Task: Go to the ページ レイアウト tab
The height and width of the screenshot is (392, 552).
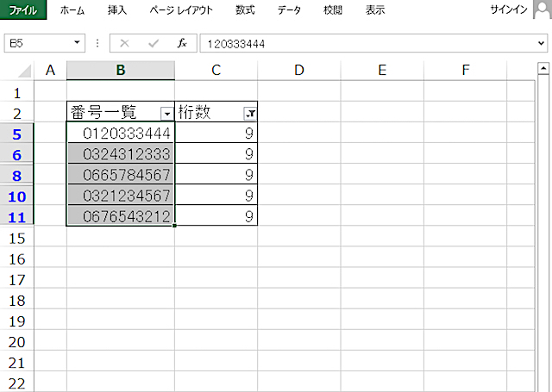Action: tap(181, 10)
